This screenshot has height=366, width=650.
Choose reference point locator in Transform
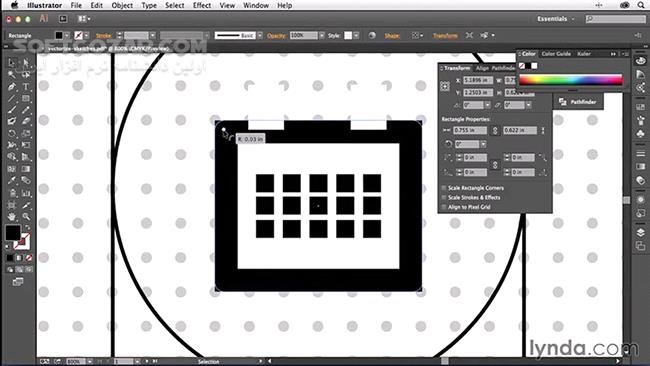[x=445, y=86]
